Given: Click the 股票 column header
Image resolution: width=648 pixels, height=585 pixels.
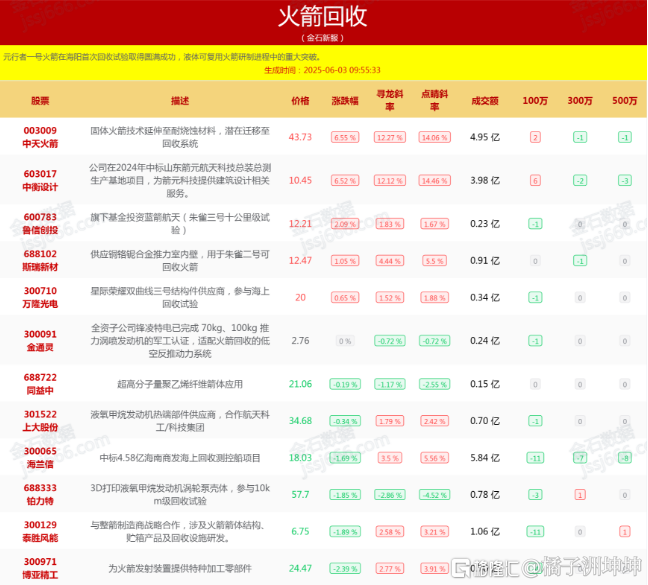Looking at the screenshot, I should tap(40, 100).
